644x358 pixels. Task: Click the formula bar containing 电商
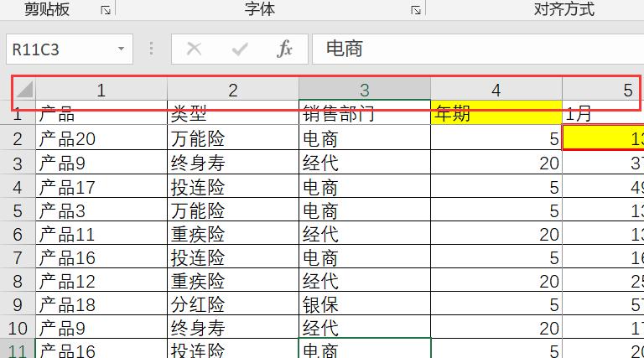[478, 49]
